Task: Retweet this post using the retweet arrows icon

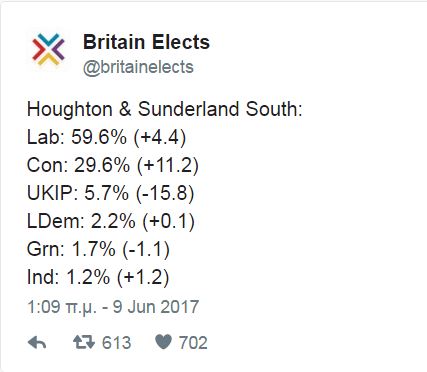Action: coord(84,342)
